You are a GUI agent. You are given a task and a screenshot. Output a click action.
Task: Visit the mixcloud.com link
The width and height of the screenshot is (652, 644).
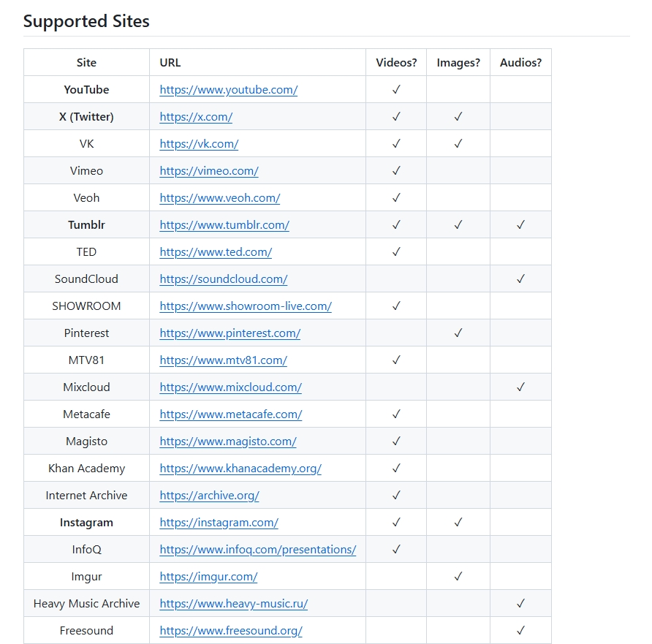tap(231, 387)
